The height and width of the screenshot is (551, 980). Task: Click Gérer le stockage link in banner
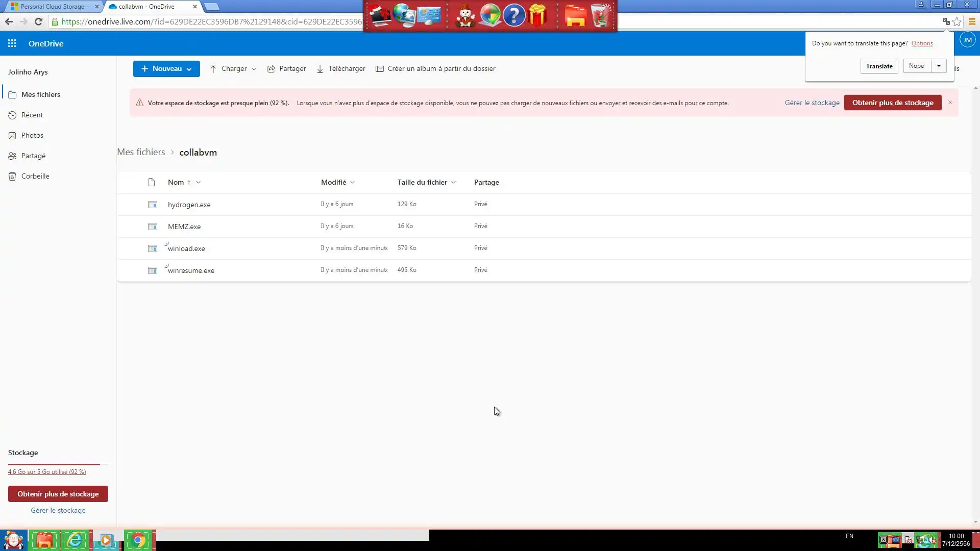pyautogui.click(x=812, y=103)
